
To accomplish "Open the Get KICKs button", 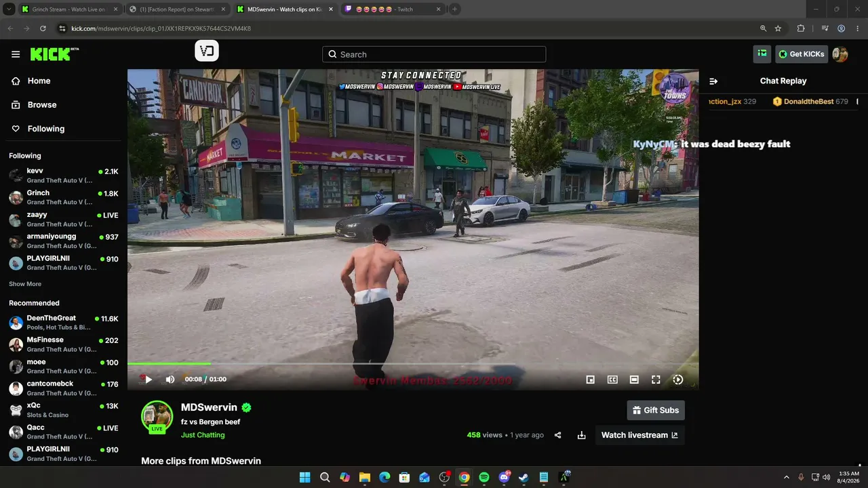I will point(802,54).
